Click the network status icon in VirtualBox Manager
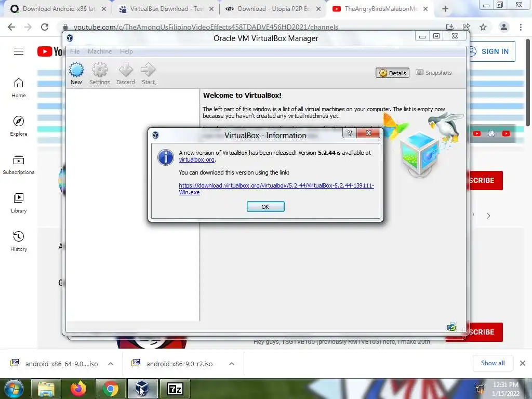 click(451, 327)
